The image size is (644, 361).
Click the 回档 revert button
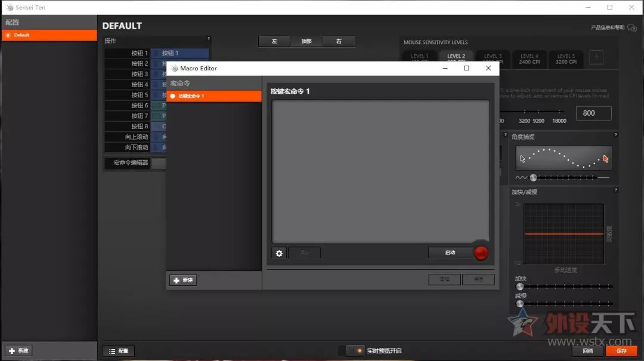(588, 351)
